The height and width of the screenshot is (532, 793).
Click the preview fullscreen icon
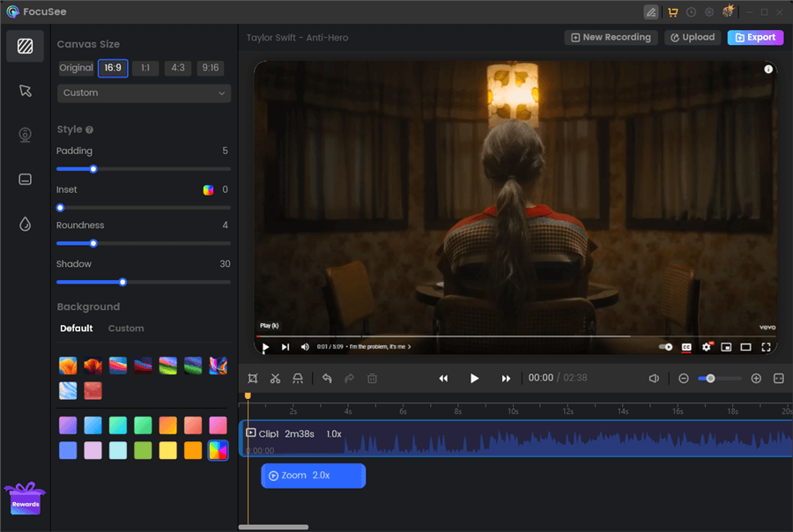click(767, 347)
